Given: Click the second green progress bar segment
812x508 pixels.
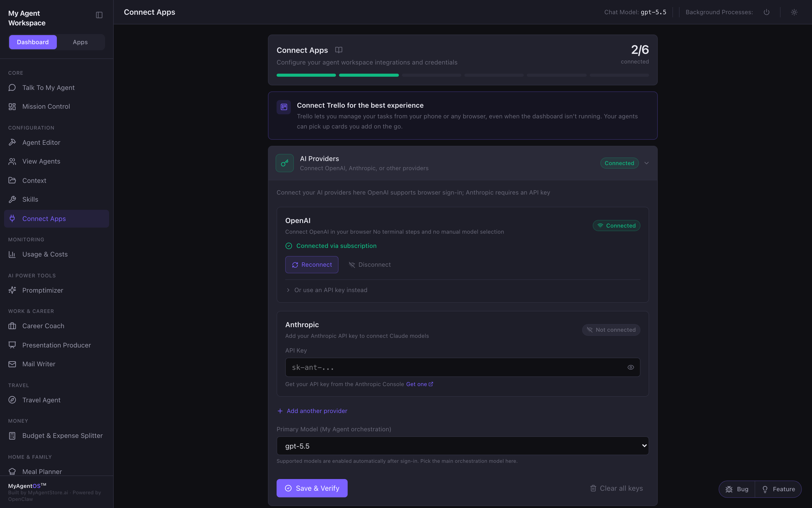Looking at the screenshot, I should click(369, 75).
